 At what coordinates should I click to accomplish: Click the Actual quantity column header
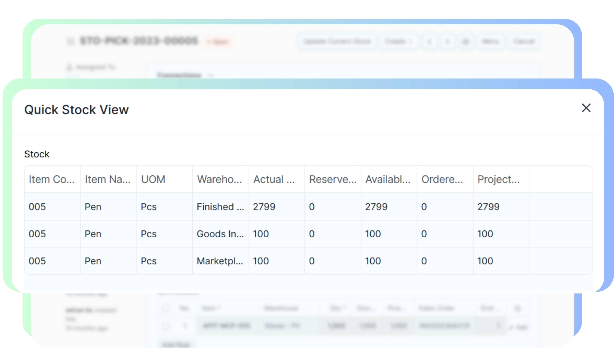click(274, 179)
